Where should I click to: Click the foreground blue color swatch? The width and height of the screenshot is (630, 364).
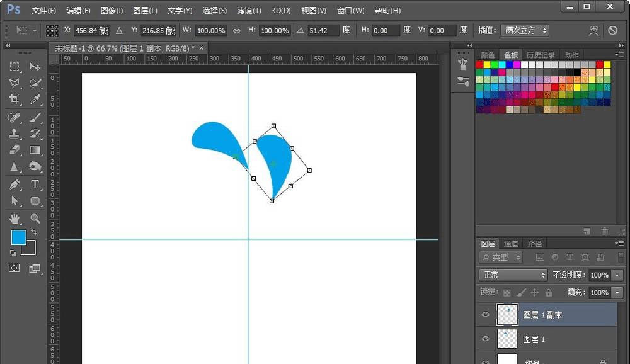click(18, 237)
